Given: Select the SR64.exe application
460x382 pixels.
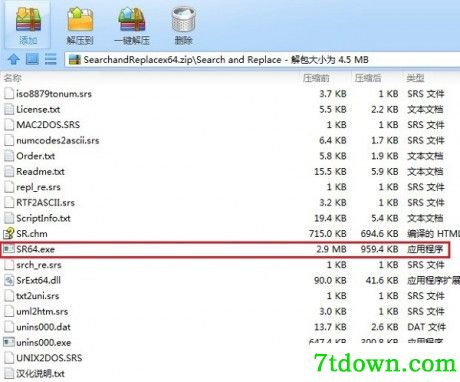Looking at the screenshot, I should 35,249.
